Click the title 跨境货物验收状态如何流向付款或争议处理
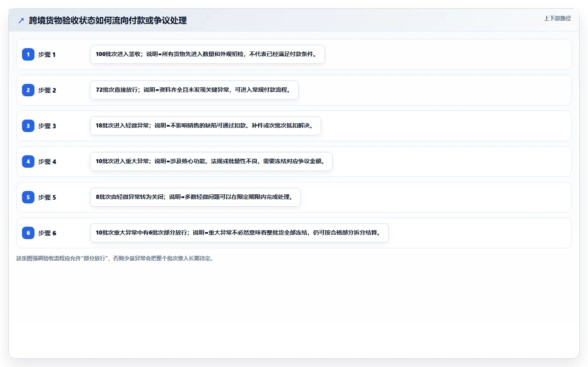The height and width of the screenshot is (367, 588). pyautogui.click(x=108, y=20)
